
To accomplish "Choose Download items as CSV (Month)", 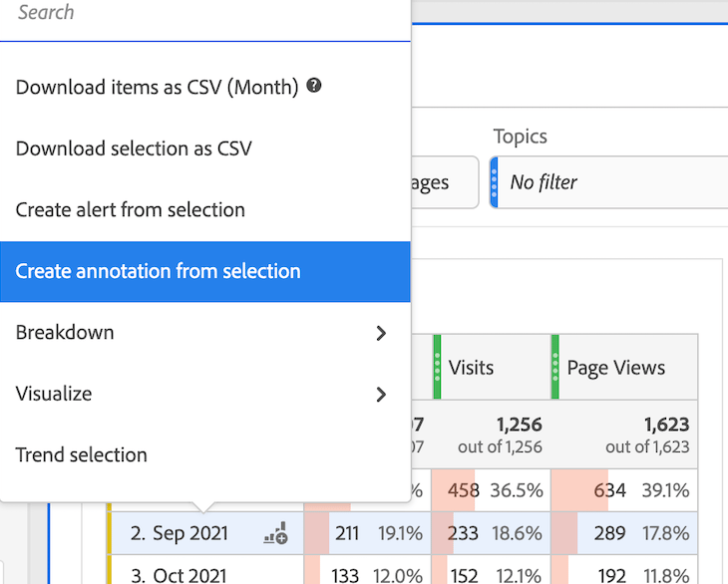I will point(157,88).
